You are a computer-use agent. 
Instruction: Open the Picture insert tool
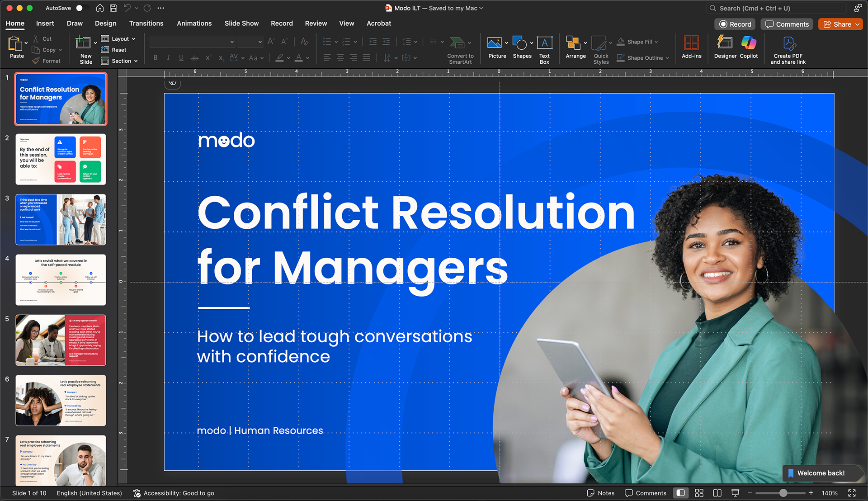pyautogui.click(x=497, y=47)
